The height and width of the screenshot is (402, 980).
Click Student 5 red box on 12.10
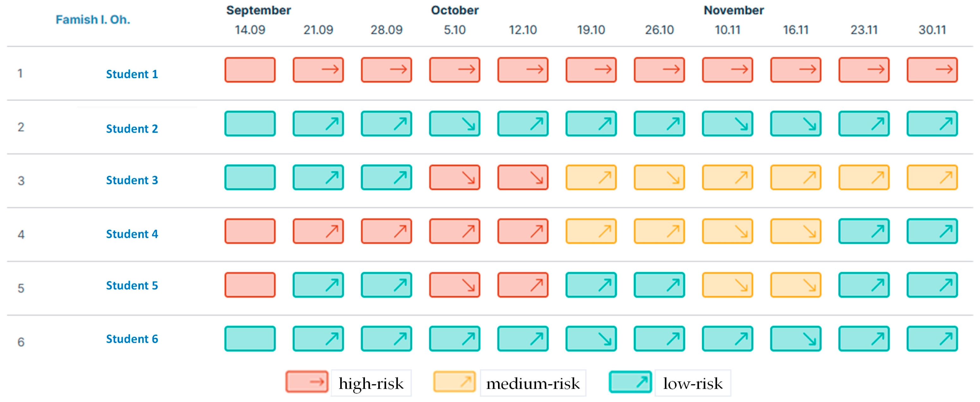[x=523, y=285]
